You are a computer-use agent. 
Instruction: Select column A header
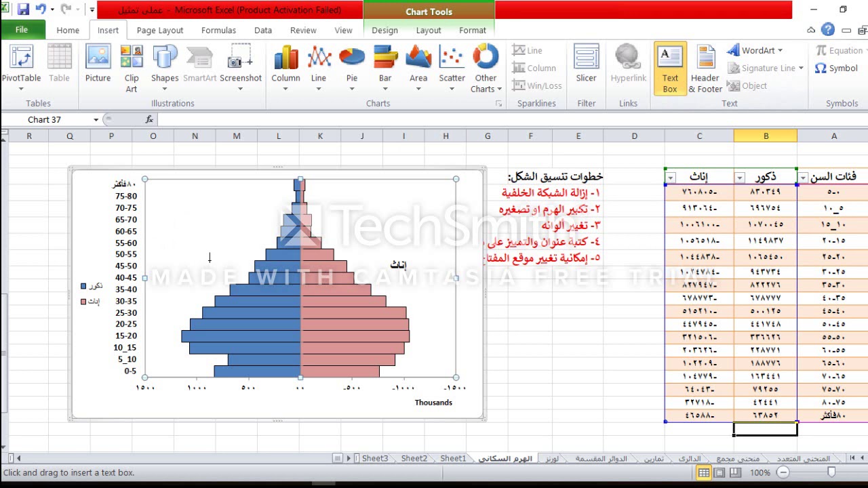(x=833, y=136)
